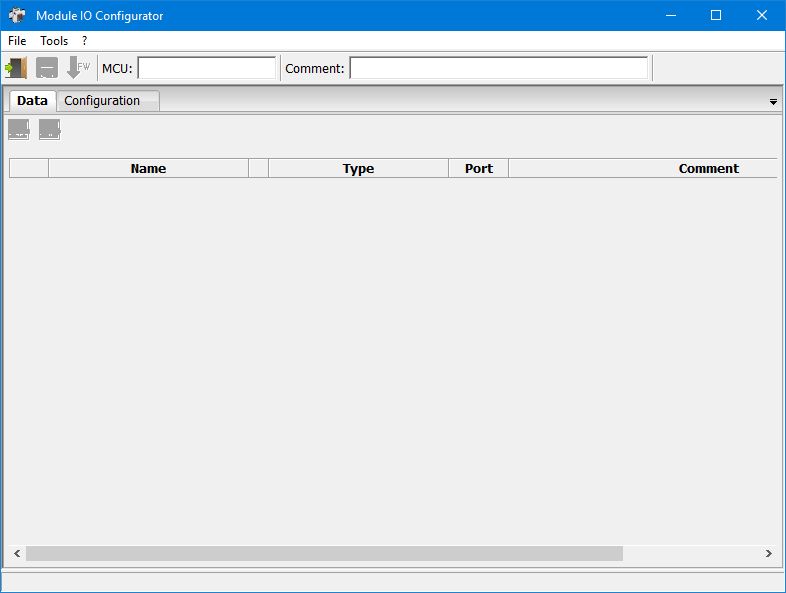The height and width of the screenshot is (593, 786).
Task: Focus the Comment input field
Action: (499, 68)
